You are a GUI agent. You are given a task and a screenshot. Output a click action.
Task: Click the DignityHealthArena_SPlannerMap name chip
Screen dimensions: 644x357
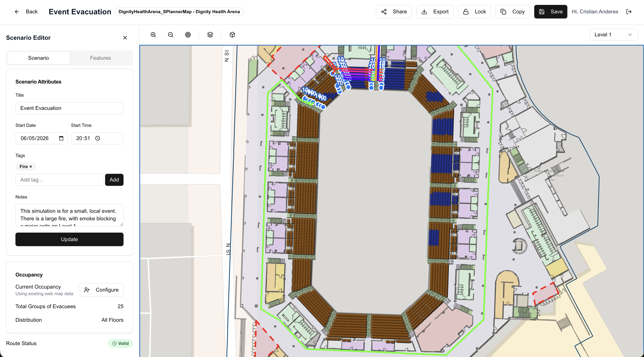click(x=179, y=12)
